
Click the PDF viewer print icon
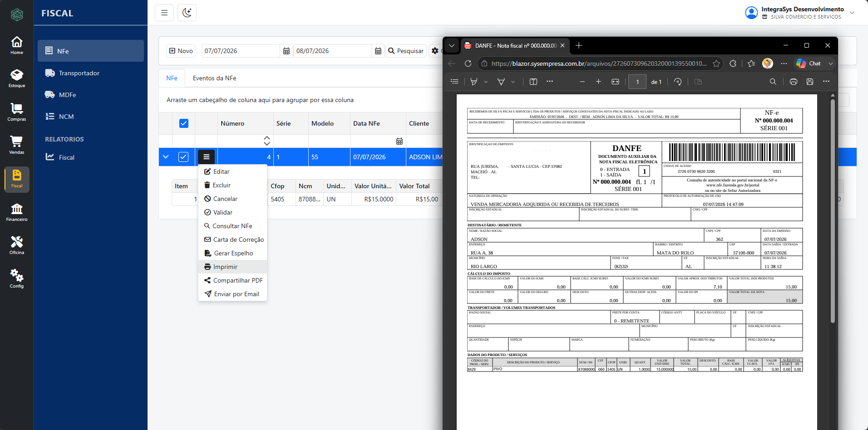(x=793, y=82)
